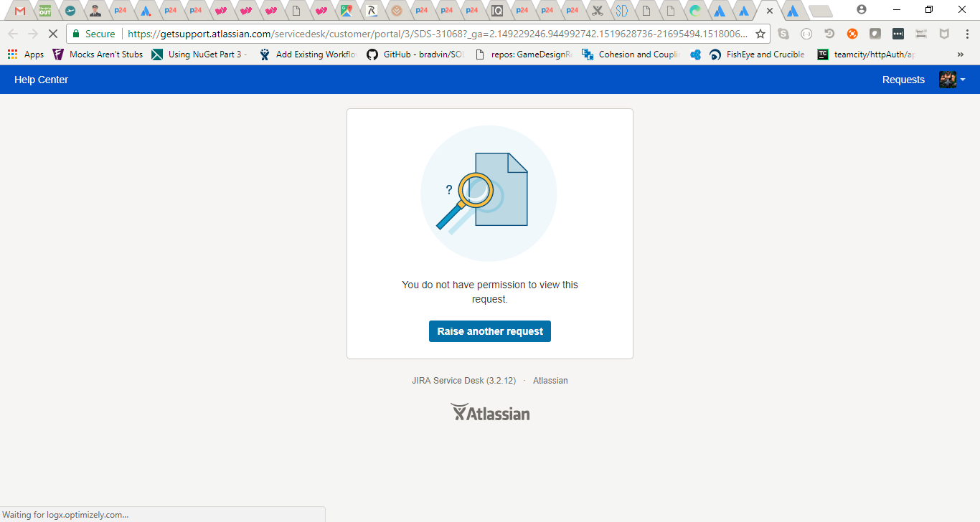
Task: Expand hidden bookmarks with the double-chevron
Action: pyautogui.click(x=961, y=54)
